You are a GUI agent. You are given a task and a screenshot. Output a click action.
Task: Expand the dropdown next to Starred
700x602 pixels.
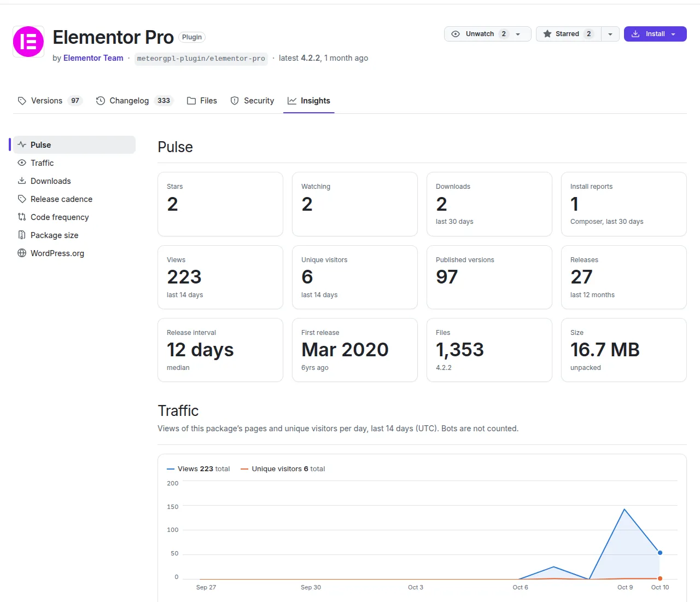pyautogui.click(x=610, y=34)
